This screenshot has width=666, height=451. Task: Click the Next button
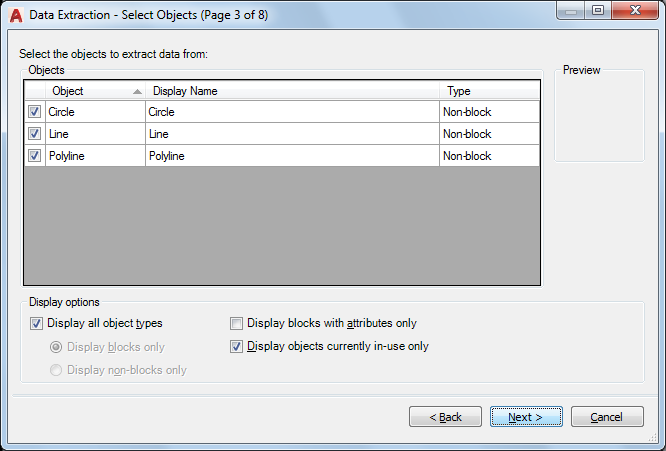[526, 417]
